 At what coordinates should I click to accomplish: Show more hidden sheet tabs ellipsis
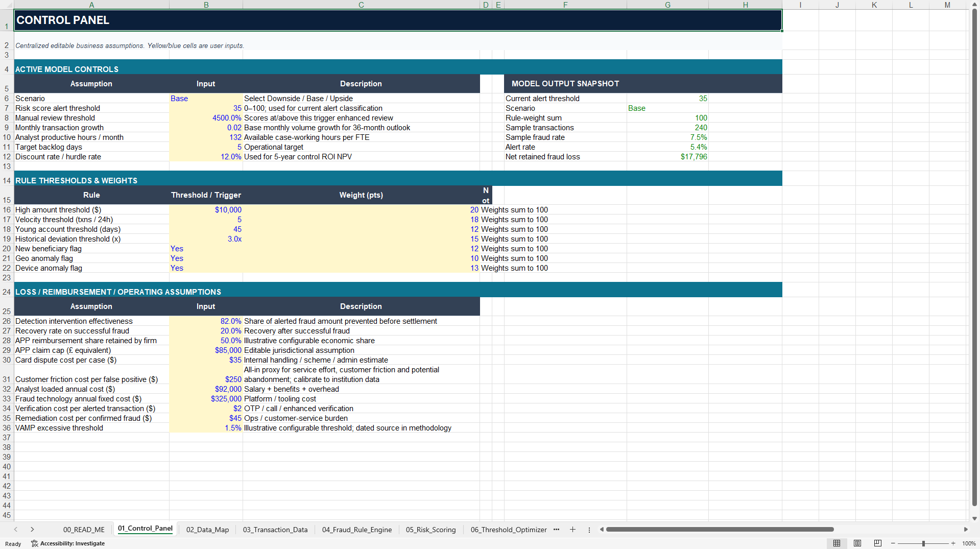click(x=556, y=530)
